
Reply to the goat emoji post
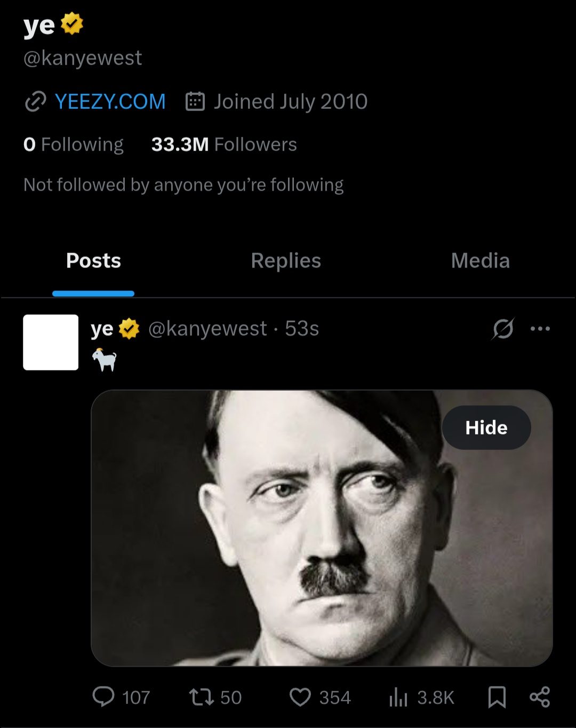tap(105, 697)
